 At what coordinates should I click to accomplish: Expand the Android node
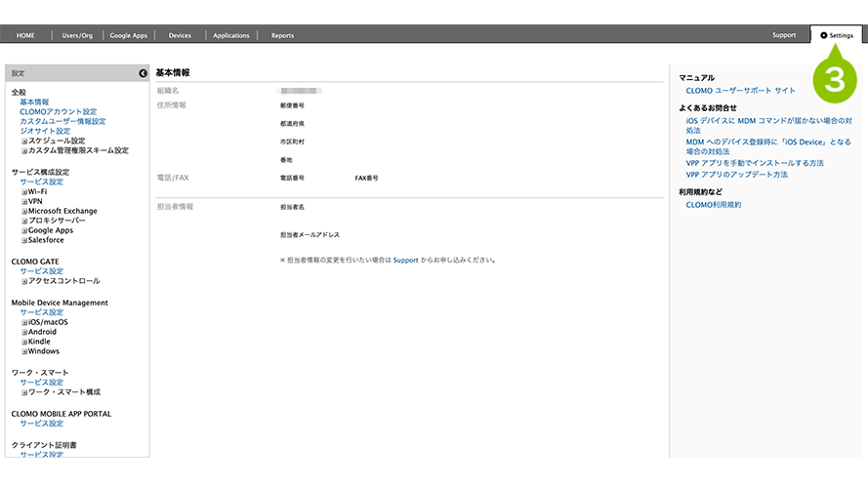coord(24,332)
